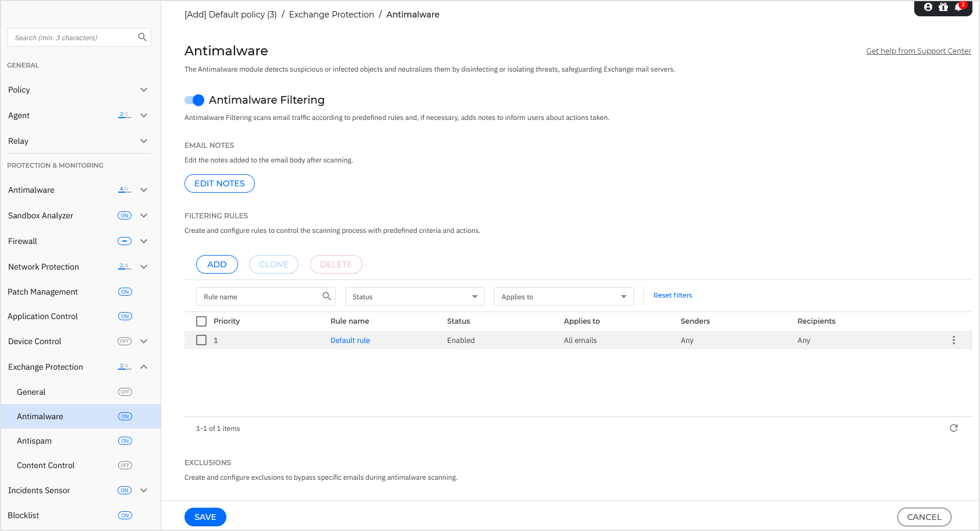Check the checkbox for Default rule

[x=201, y=340]
